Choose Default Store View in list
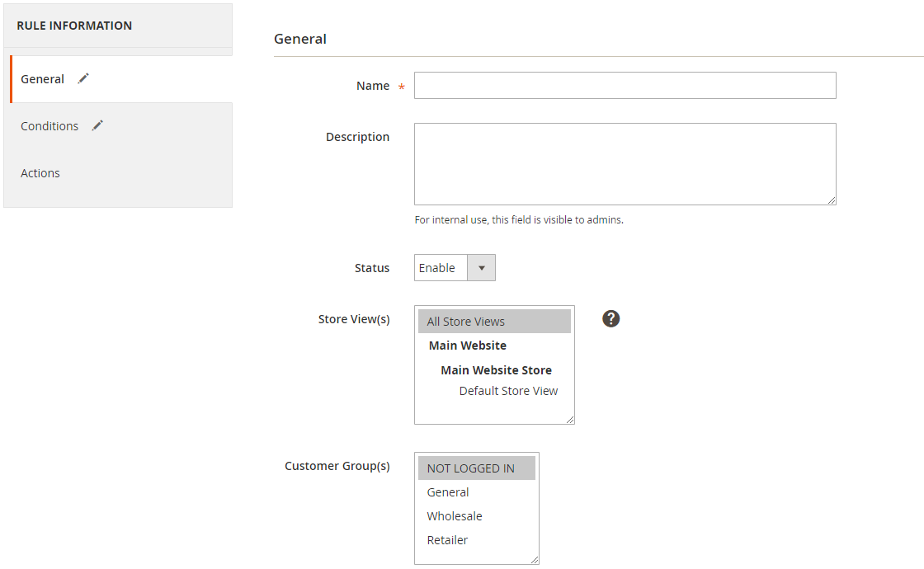The height and width of the screenshot is (569, 924). click(508, 391)
